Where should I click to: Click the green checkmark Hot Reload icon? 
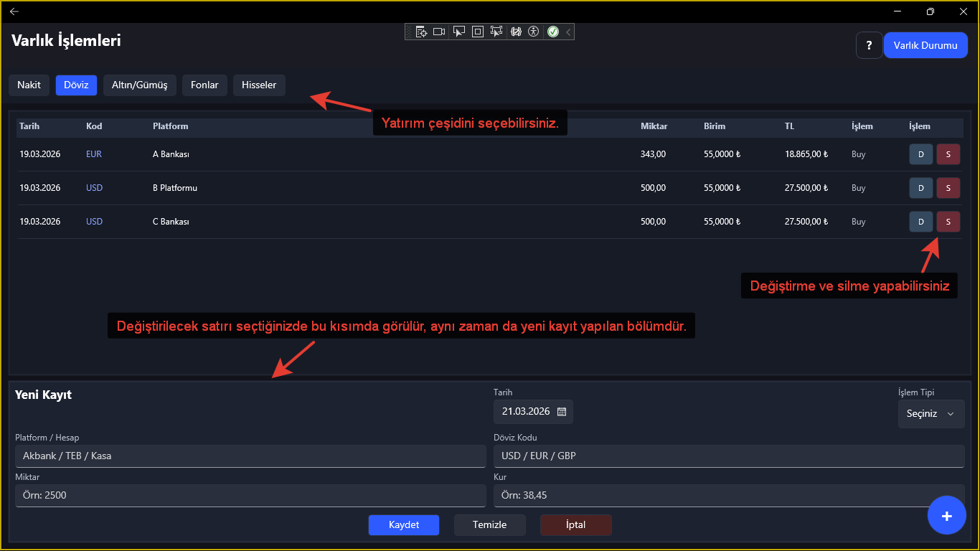pyautogui.click(x=553, y=32)
